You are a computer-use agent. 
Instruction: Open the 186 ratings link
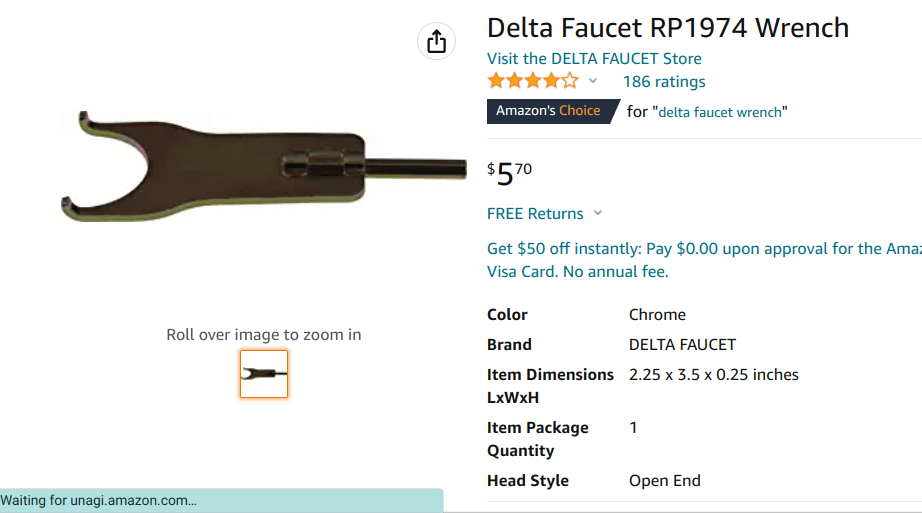[664, 82]
